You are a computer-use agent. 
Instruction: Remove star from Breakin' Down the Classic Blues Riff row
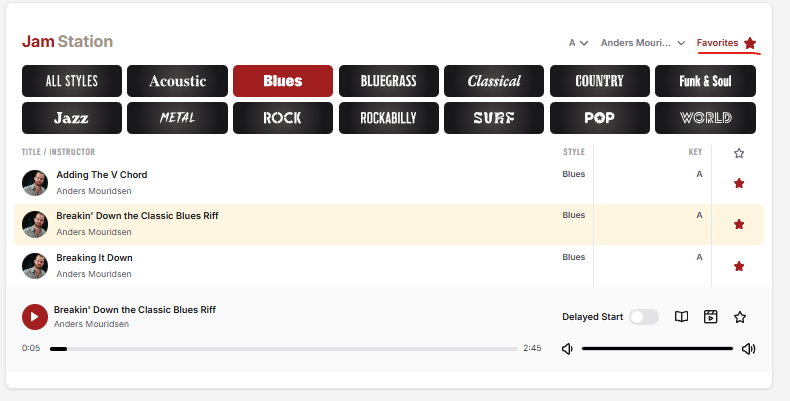coord(739,224)
